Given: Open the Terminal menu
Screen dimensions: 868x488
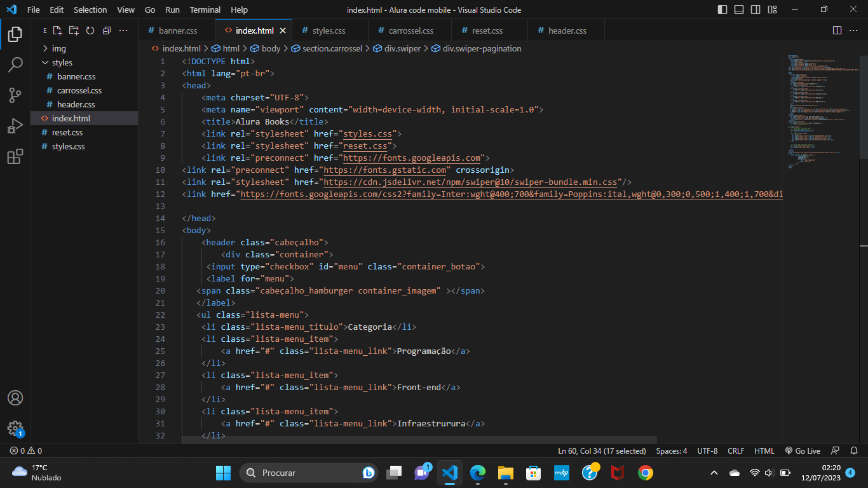Looking at the screenshot, I should pyautogui.click(x=205, y=10).
